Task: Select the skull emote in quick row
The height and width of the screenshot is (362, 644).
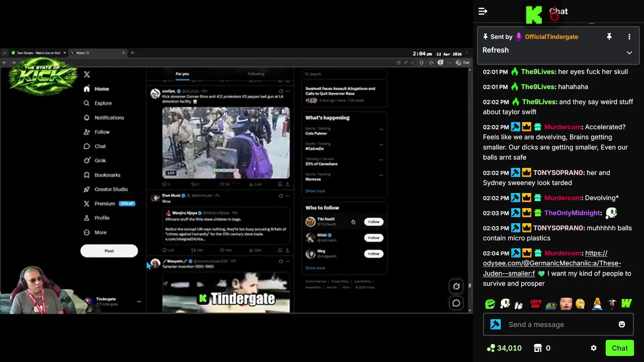Action: tap(505, 304)
